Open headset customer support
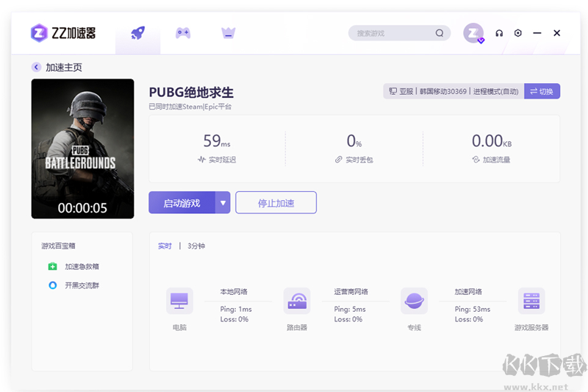The image size is (588, 392). point(499,33)
